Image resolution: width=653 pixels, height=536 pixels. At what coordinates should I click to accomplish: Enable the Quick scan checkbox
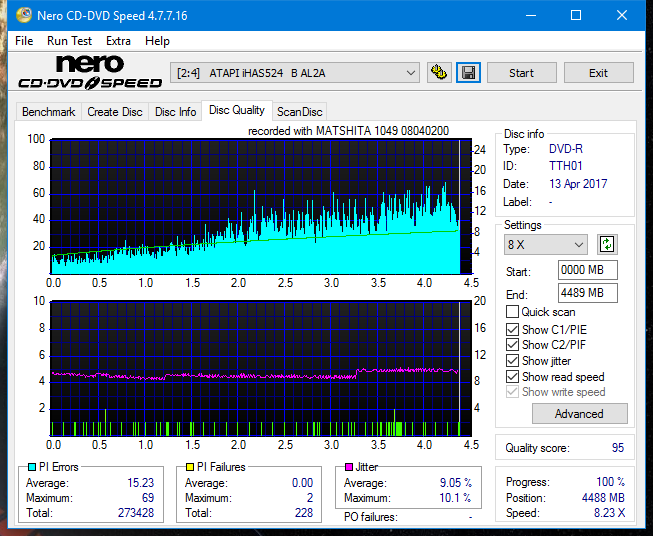coord(512,312)
